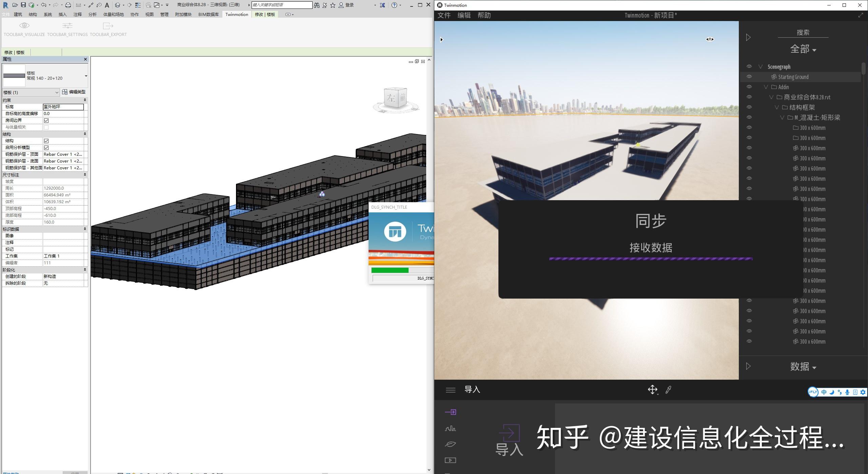The image size is (868, 474).
Task: Collapse the Addin tree node
Action: (766, 87)
